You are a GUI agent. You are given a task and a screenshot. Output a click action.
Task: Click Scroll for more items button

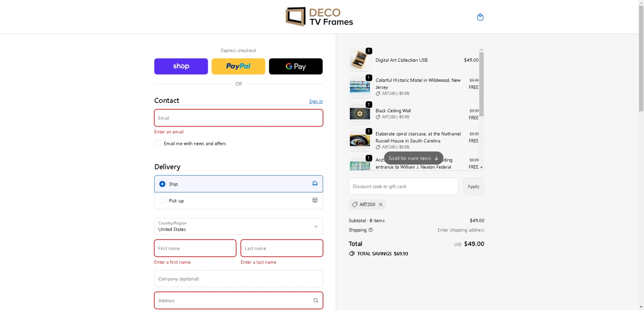(x=413, y=158)
